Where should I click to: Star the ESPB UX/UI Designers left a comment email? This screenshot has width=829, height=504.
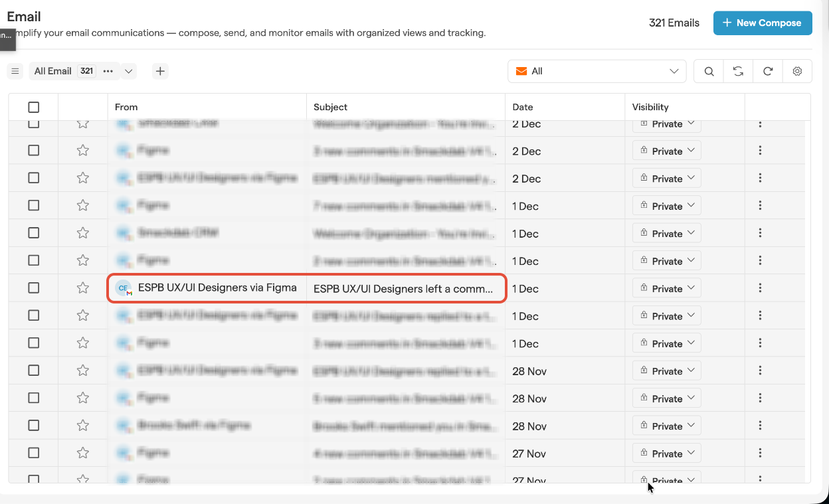83,288
